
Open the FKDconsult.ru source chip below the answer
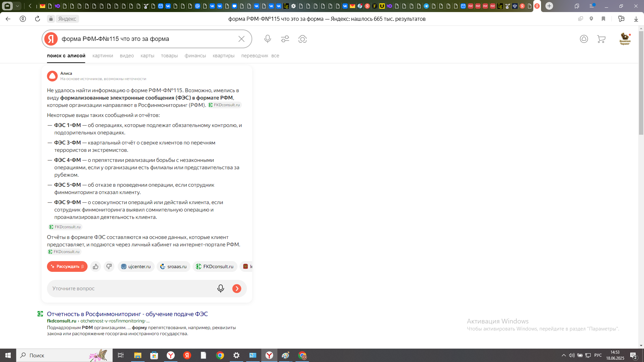(215, 266)
